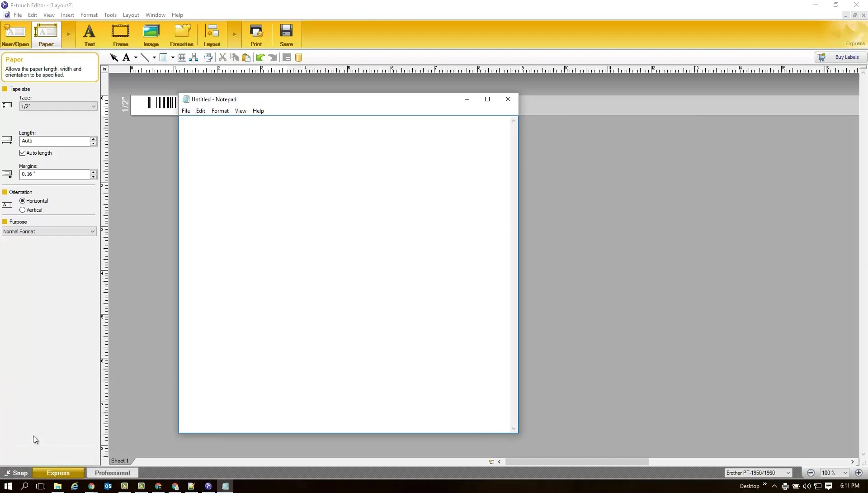
Task: Click the rotate layout icon
Action: (x=208, y=57)
